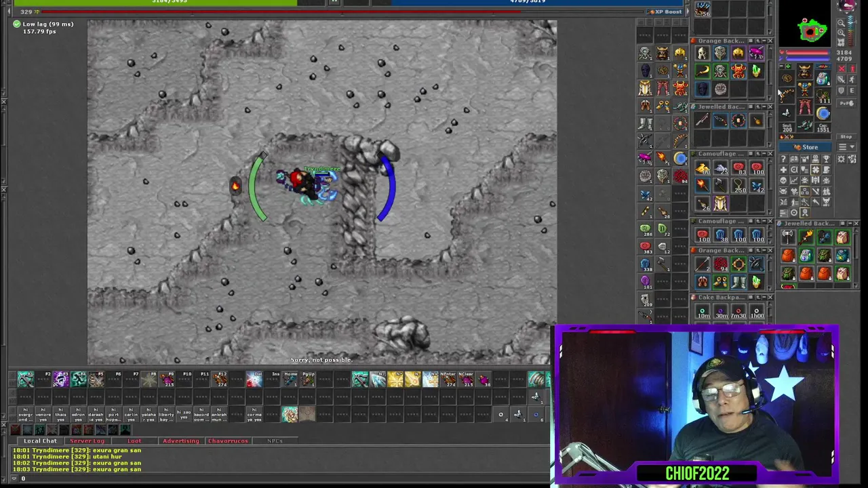Click the plus icon in widget grid
Viewport: 868px width, 488px height.
(784, 169)
